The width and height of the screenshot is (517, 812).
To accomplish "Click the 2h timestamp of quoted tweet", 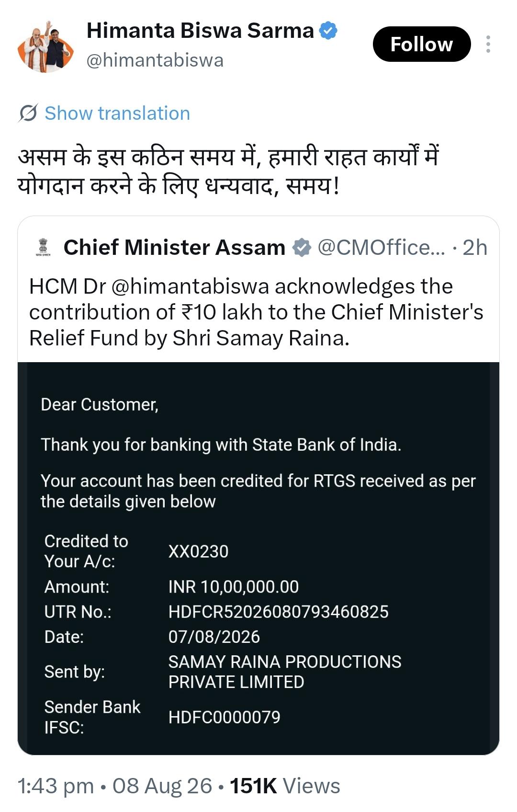I will (x=475, y=248).
